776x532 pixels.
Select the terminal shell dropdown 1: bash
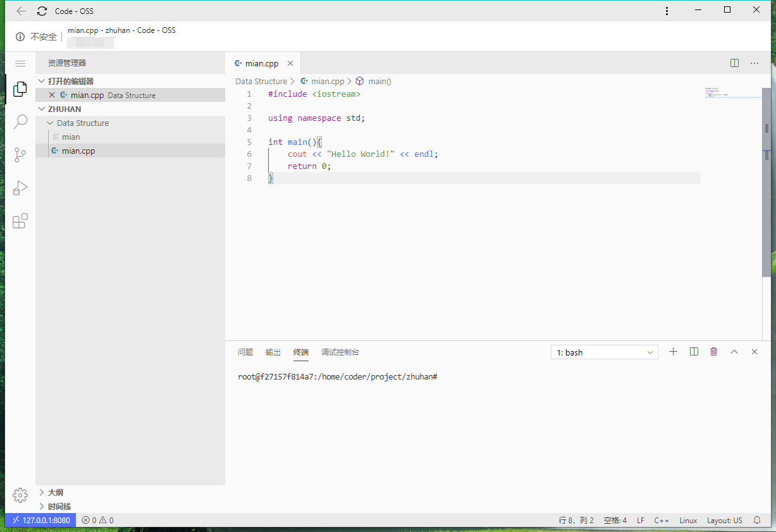coord(605,352)
